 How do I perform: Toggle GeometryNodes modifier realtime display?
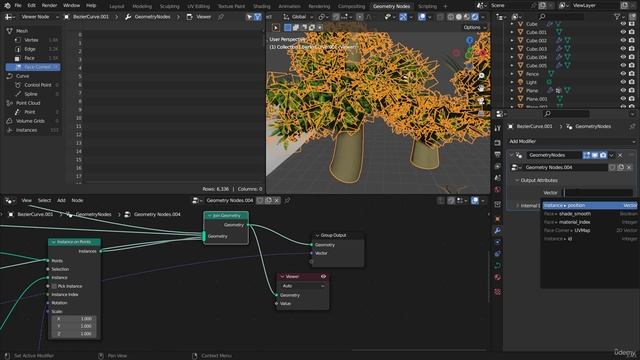tap(595, 155)
